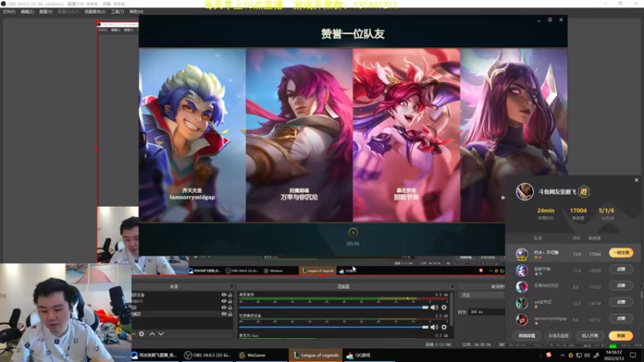
Task: Click 点赞 for the fourth listed teammate
Action: [621, 302]
